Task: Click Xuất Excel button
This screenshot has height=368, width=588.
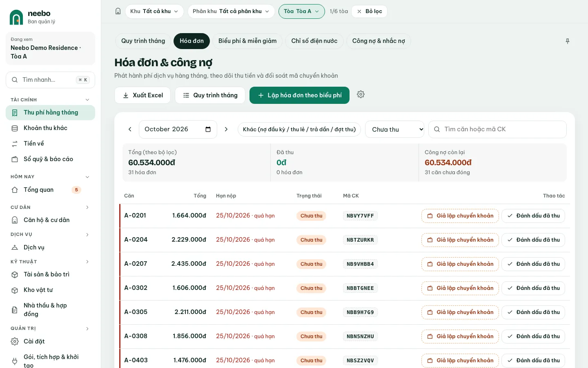Action: [x=143, y=95]
